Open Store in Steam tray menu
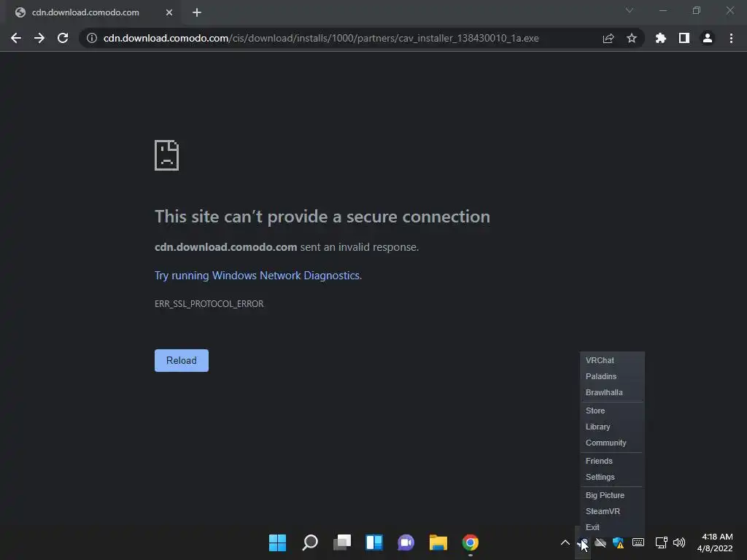Viewport: 747px width, 560px height. 612,411
